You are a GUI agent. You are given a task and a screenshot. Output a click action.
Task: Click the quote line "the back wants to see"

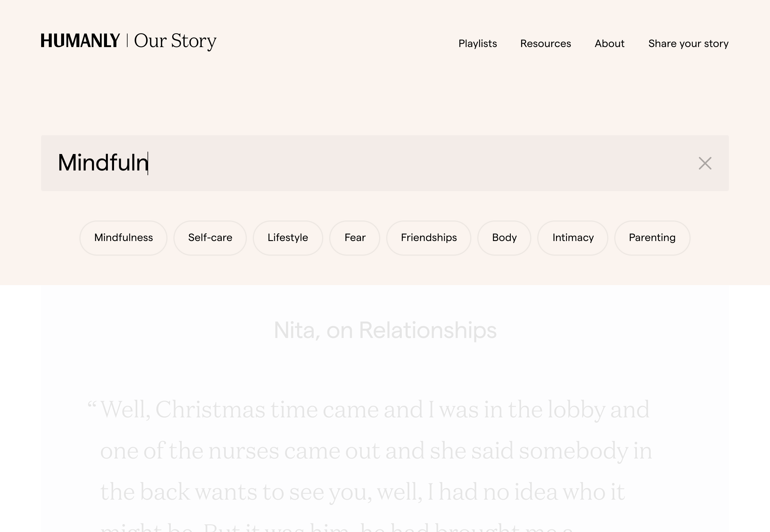[362, 492]
